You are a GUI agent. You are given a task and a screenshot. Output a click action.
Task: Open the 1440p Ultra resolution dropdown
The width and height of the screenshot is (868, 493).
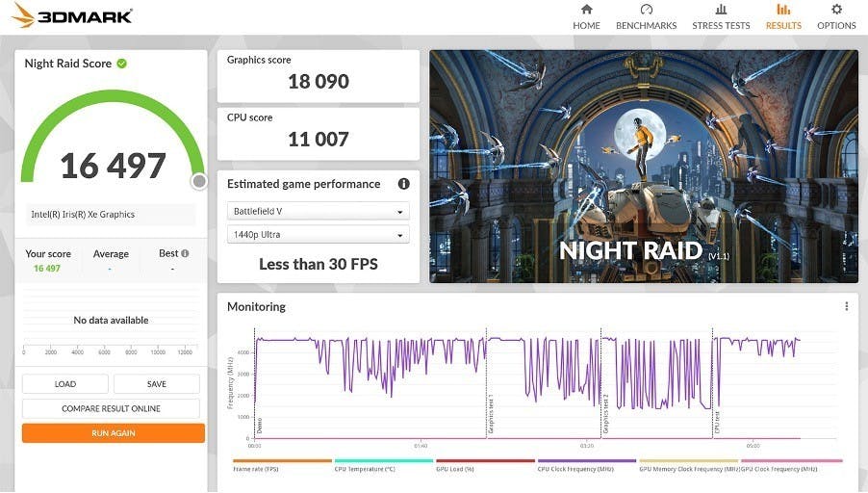(x=319, y=235)
